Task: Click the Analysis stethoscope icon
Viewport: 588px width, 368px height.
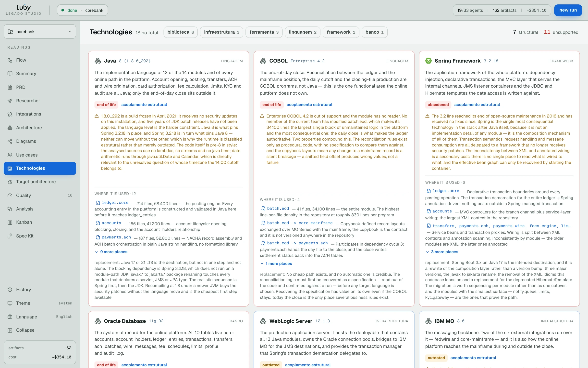Action: (10, 209)
